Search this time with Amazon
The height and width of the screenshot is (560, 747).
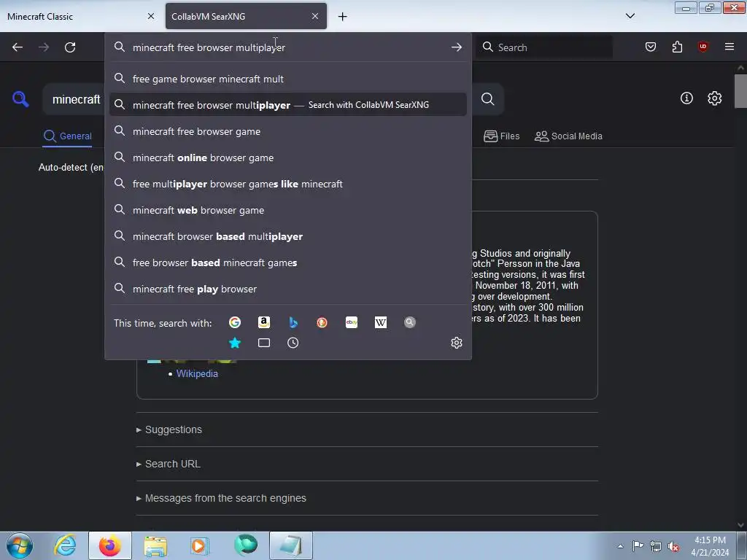(264, 322)
